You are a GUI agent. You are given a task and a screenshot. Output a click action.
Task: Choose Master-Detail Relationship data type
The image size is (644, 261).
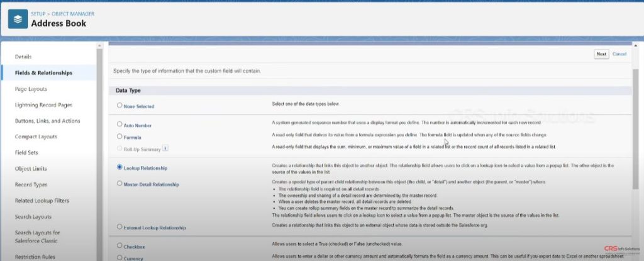pos(119,184)
